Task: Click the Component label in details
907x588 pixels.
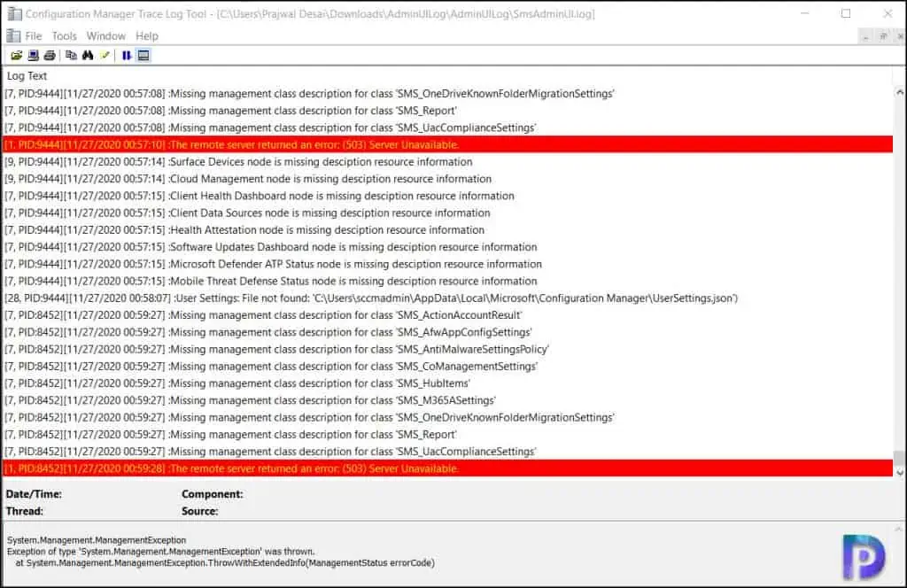Action: click(x=213, y=494)
